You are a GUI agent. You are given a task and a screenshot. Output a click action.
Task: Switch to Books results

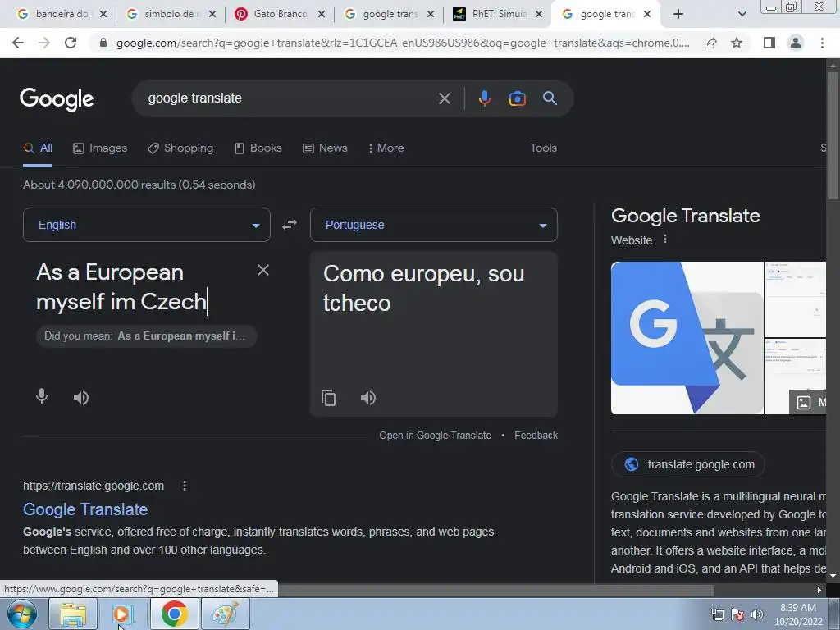click(x=258, y=148)
